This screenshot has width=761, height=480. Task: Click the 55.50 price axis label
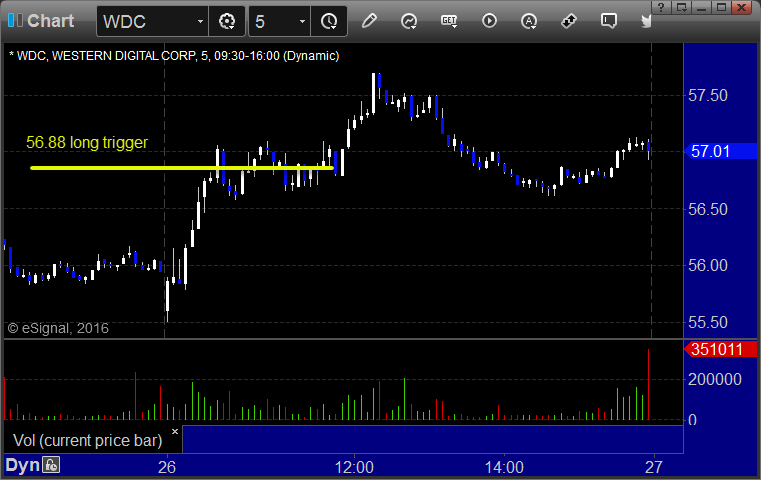tap(708, 322)
